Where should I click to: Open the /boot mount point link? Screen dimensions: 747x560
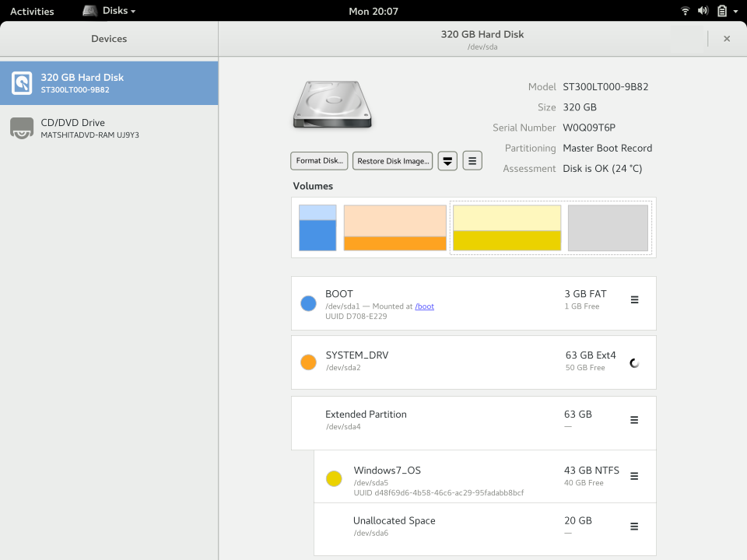pyautogui.click(x=424, y=306)
